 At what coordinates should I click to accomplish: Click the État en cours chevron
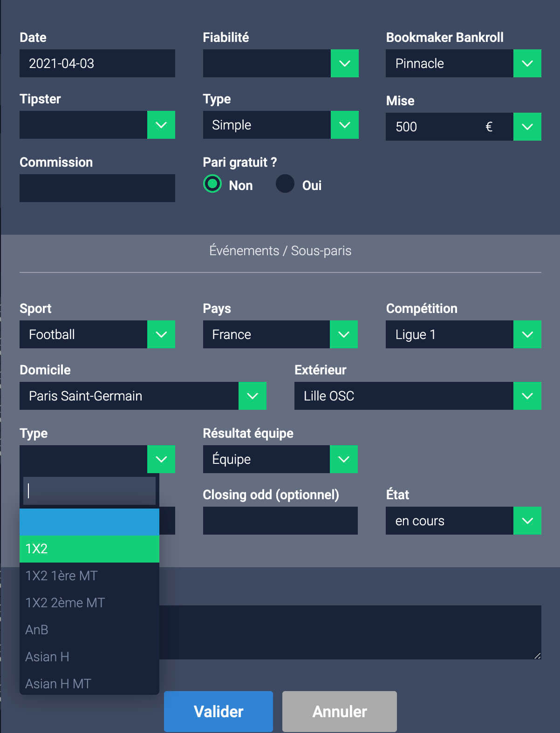pyautogui.click(x=527, y=521)
